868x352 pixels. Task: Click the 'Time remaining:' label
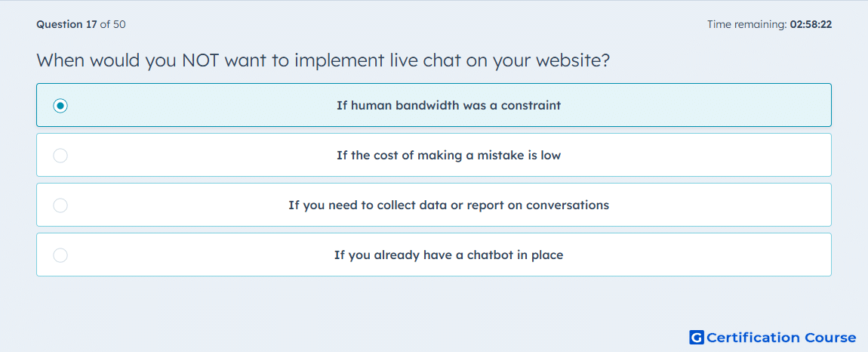pos(747,24)
